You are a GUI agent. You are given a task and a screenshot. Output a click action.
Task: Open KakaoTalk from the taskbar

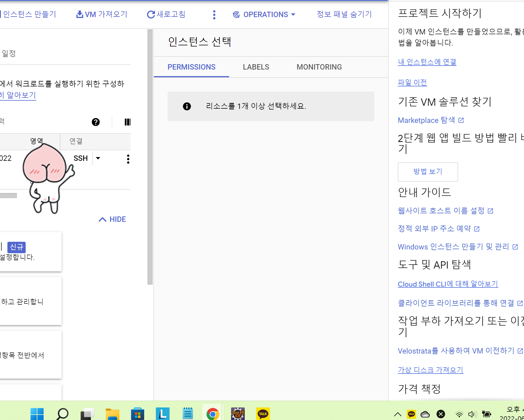coord(263,414)
